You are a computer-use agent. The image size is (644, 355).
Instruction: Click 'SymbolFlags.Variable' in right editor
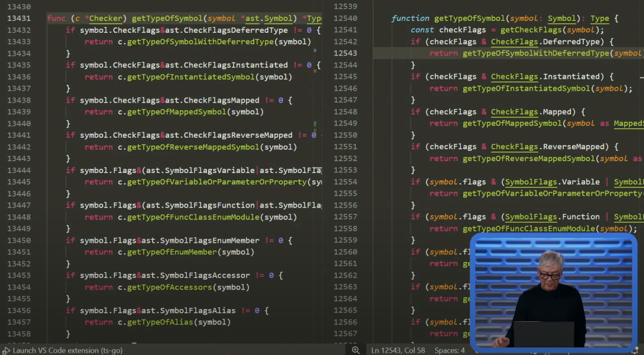pos(552,182)
